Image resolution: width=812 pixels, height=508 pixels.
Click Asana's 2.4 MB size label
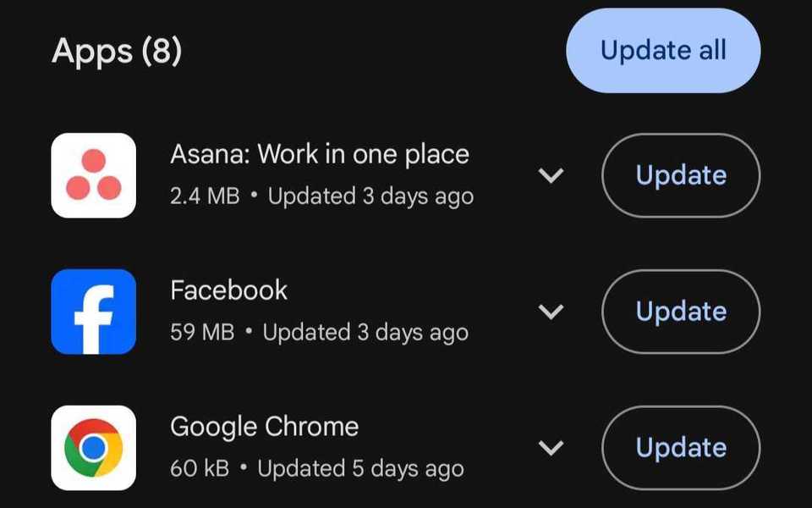[205, 196]
